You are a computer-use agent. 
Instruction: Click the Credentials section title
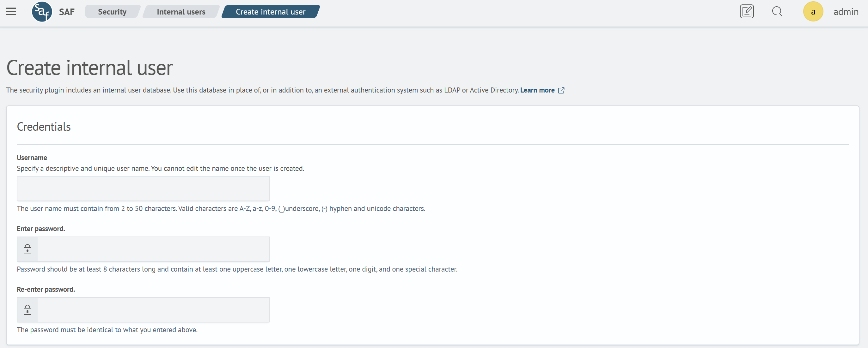44,127
